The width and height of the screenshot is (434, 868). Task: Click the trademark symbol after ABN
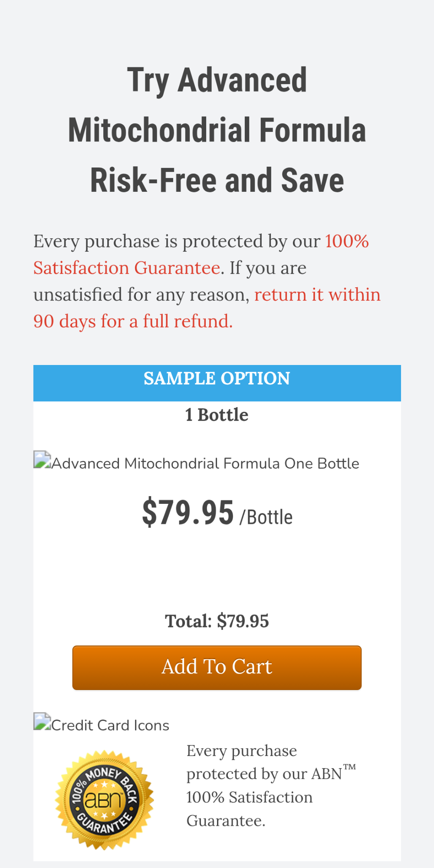349,767
